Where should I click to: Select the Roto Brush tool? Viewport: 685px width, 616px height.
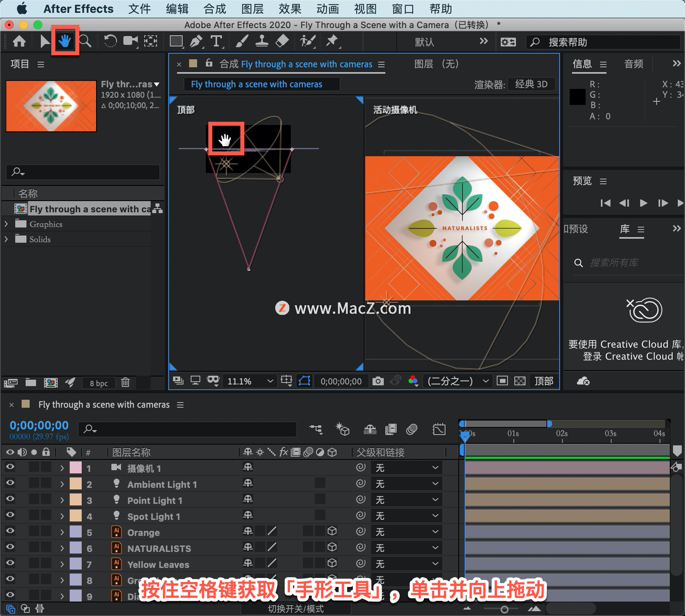308,41
